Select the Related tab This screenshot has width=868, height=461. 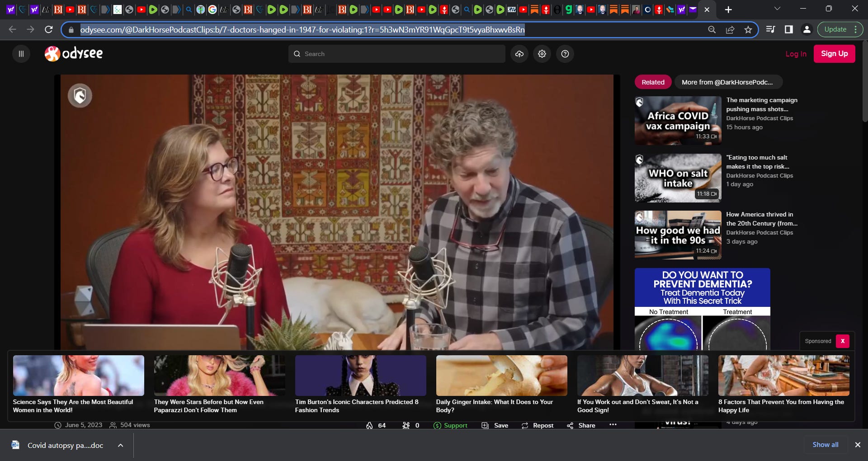coord(653,82)
